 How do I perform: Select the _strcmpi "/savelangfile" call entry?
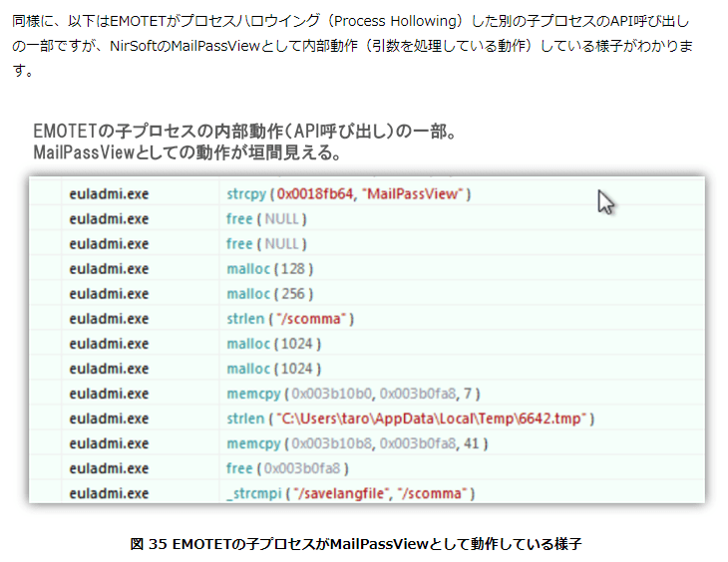click(350, 493)
